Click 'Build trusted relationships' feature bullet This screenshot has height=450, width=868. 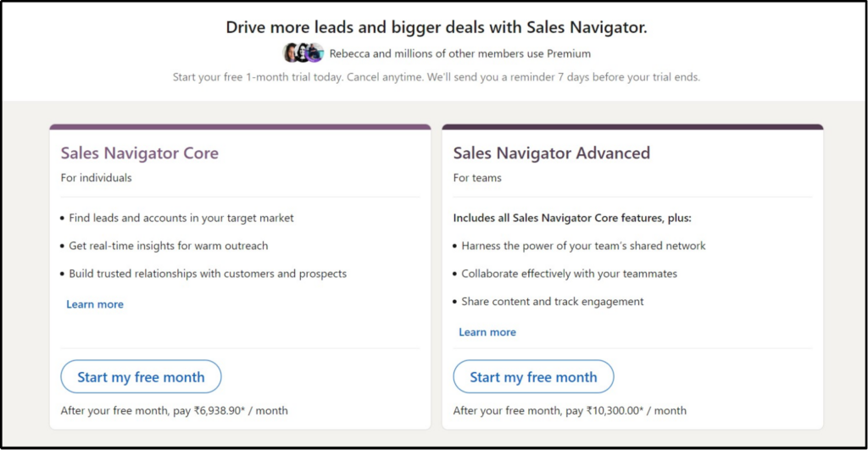coord(208,274)
